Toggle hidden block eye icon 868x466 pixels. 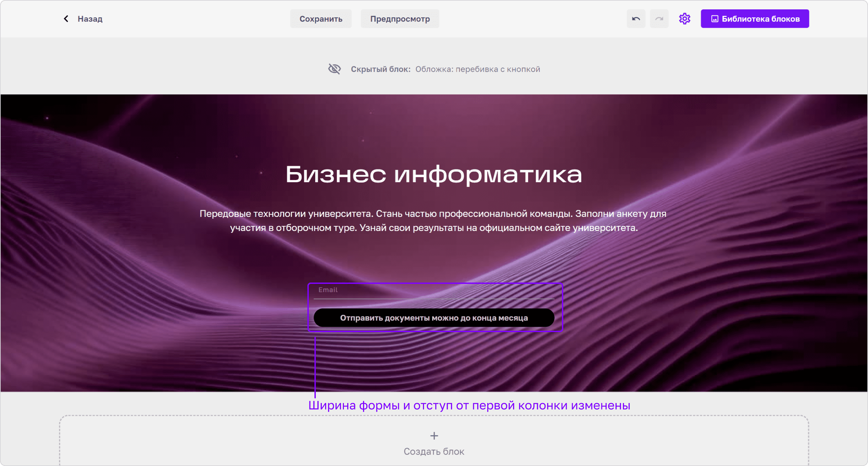click(x=334, y=69)
